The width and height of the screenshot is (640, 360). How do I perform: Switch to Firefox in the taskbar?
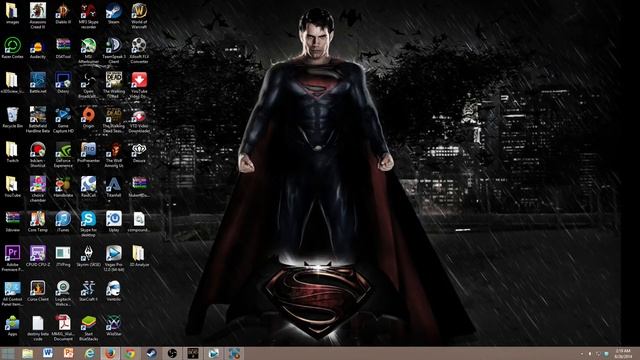pos(110,353)
